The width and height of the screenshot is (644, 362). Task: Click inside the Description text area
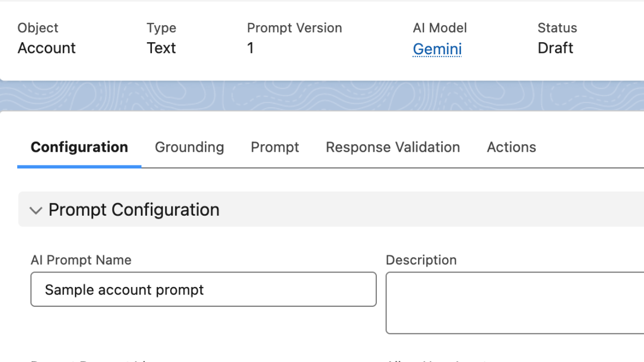pos(514,303)
